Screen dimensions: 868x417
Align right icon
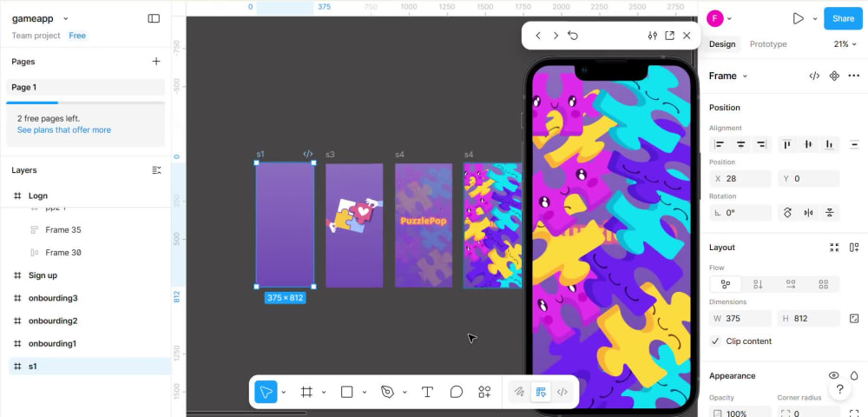(x=762, y=144)
